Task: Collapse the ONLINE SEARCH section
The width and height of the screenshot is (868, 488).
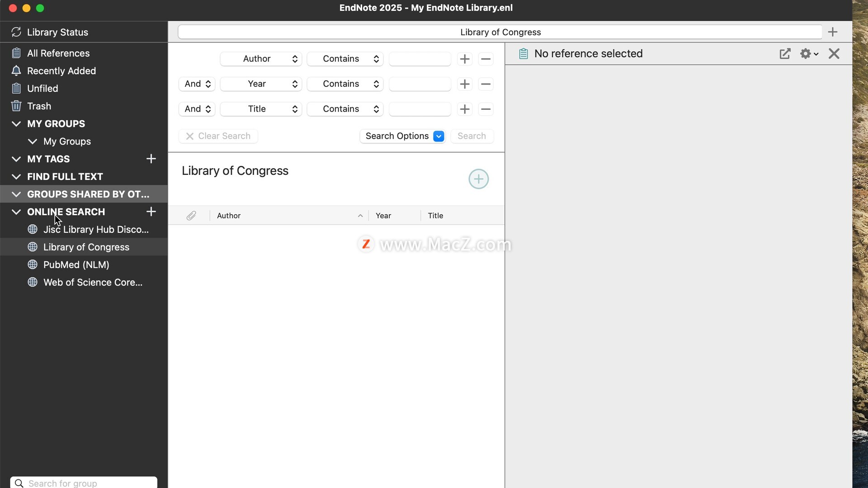Action: 16,212
